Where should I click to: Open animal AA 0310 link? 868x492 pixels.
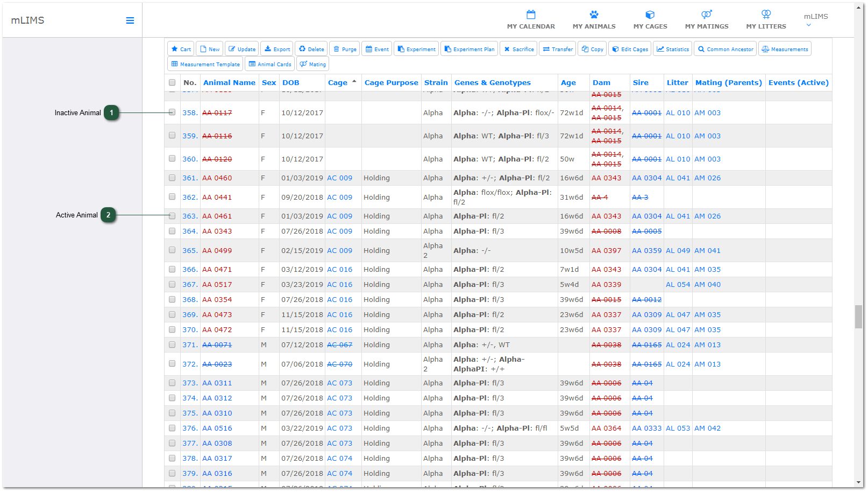tap(217, 413)
